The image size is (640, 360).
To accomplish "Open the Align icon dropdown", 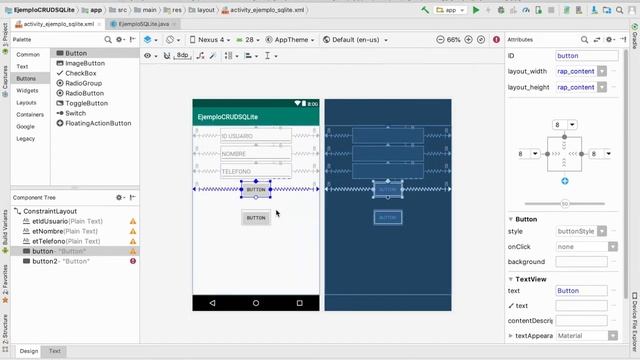I will pyautogui.click(x=251, y=56).
